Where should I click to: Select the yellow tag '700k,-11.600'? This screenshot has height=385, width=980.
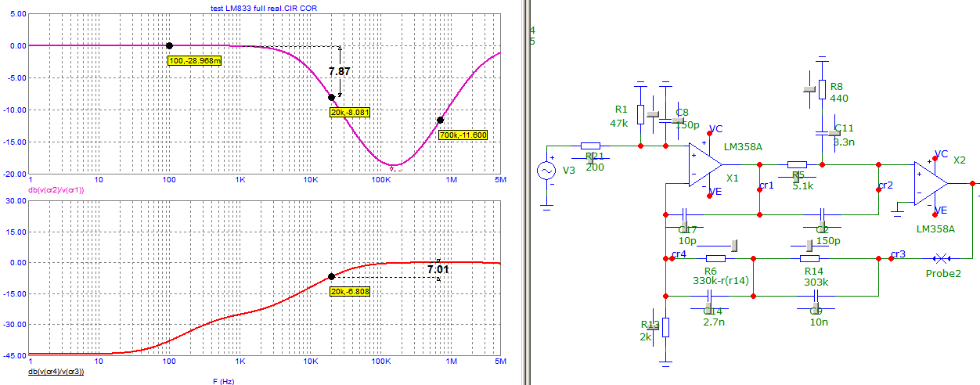(463, 135)
